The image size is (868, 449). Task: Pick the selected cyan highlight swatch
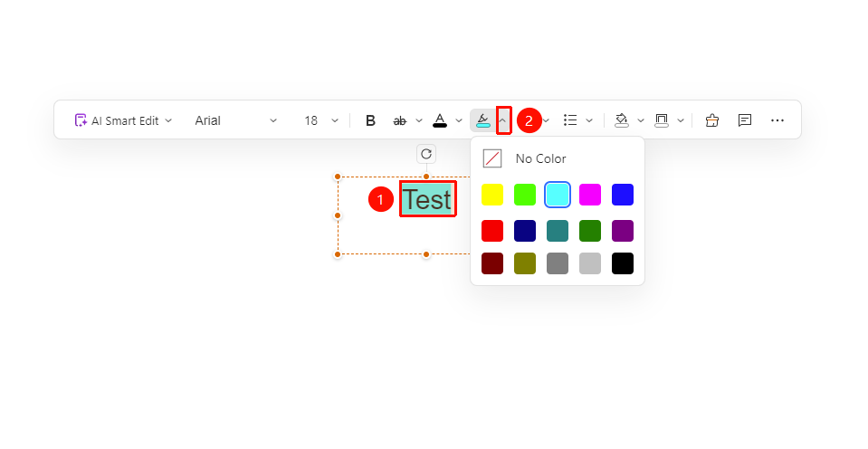click(x=558, y=195)
